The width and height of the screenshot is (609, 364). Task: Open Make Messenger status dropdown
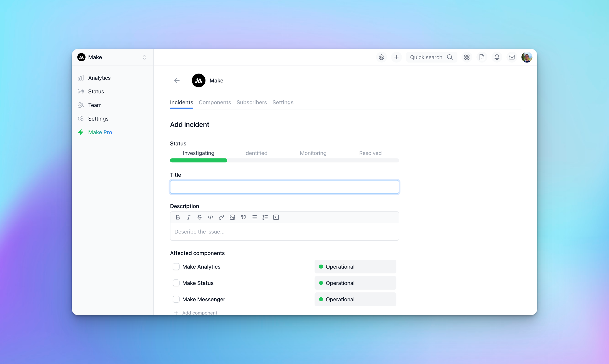click(355, 299)
